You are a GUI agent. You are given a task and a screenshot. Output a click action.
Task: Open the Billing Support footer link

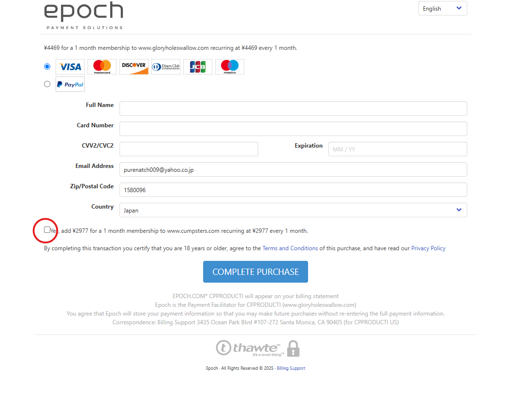[x=291, y=368]
